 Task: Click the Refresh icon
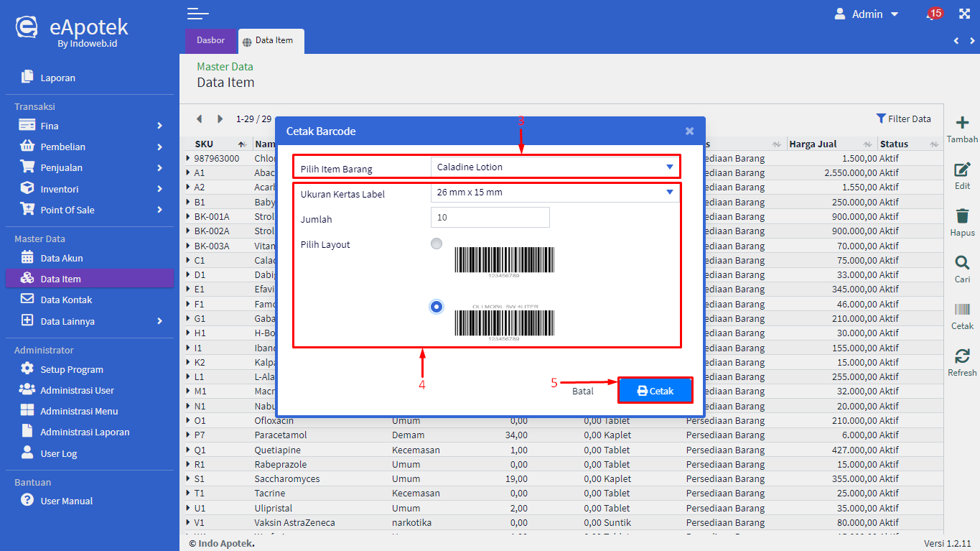[x=962, y=356]
